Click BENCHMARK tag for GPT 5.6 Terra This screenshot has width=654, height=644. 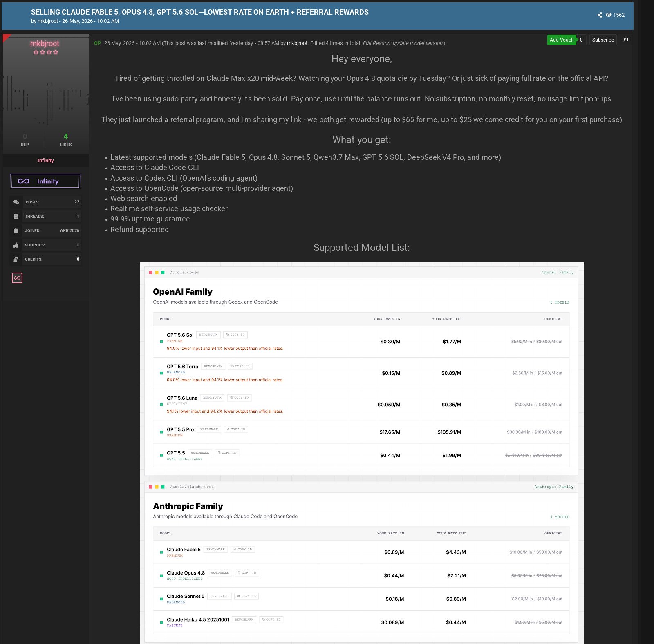pos(213,367)
